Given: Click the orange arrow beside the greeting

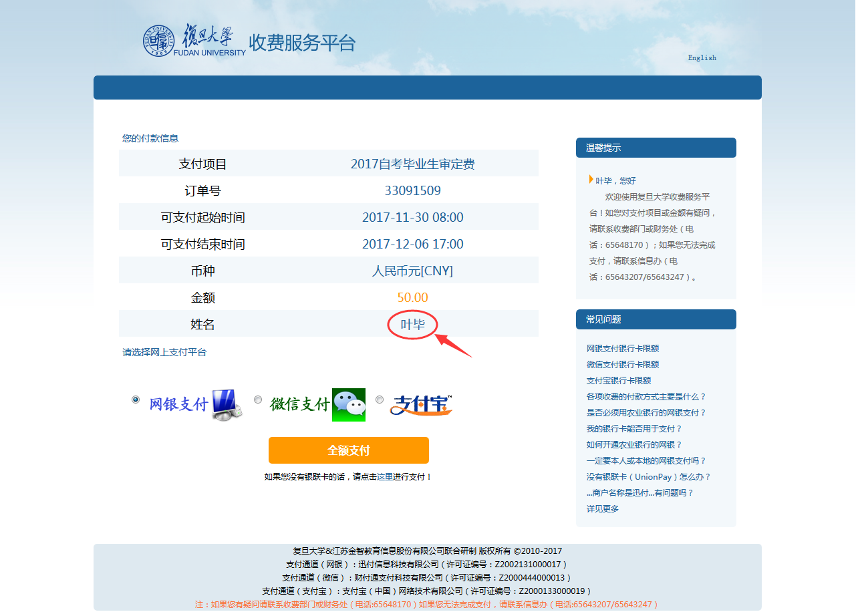Looking at the screenshot, I should pyautogui.click(x=591, y=179).
